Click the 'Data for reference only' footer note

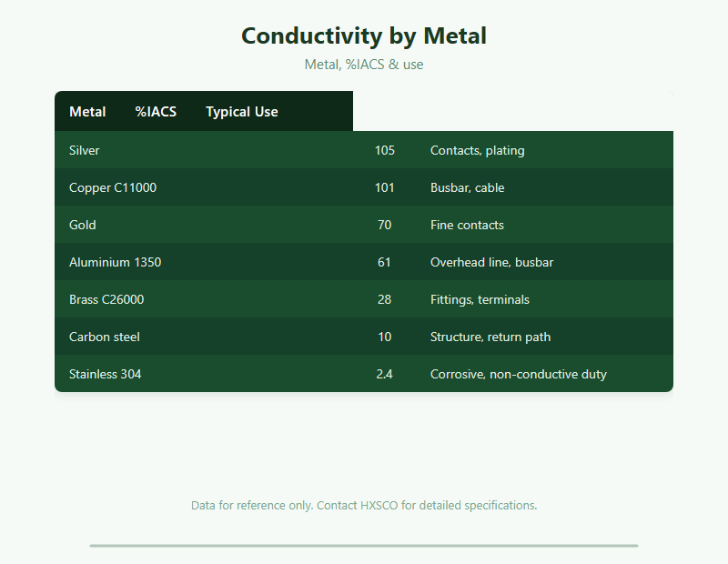[364, 505]
